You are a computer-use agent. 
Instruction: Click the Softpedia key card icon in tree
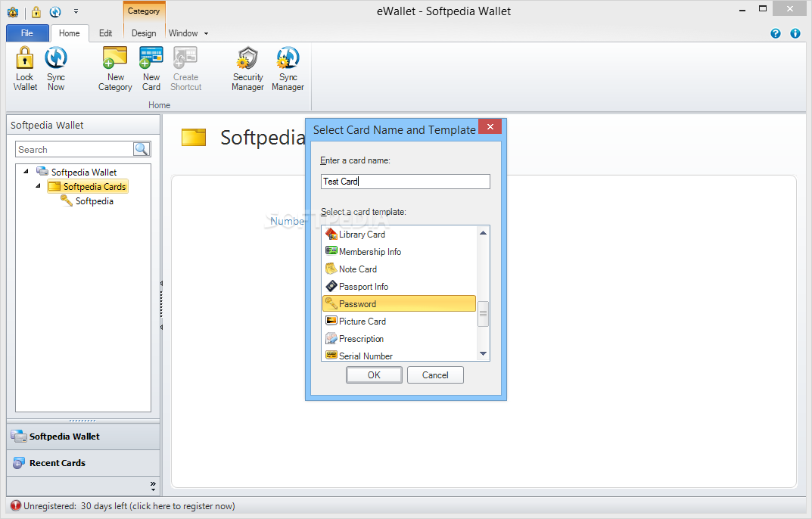[x=67, y=200]
